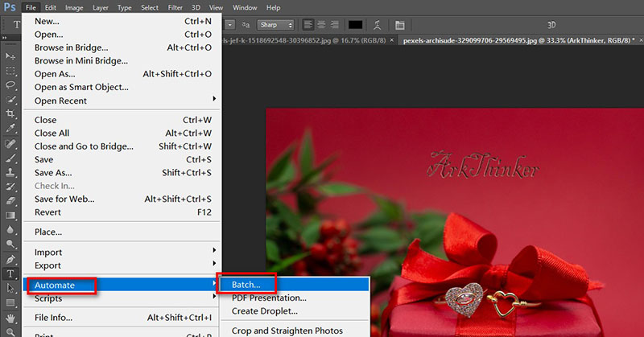Viewport: 644px width, 337px height.
Task: Toggle the Character and Paragraph panels icon
Action: click(x=399, y=25)
